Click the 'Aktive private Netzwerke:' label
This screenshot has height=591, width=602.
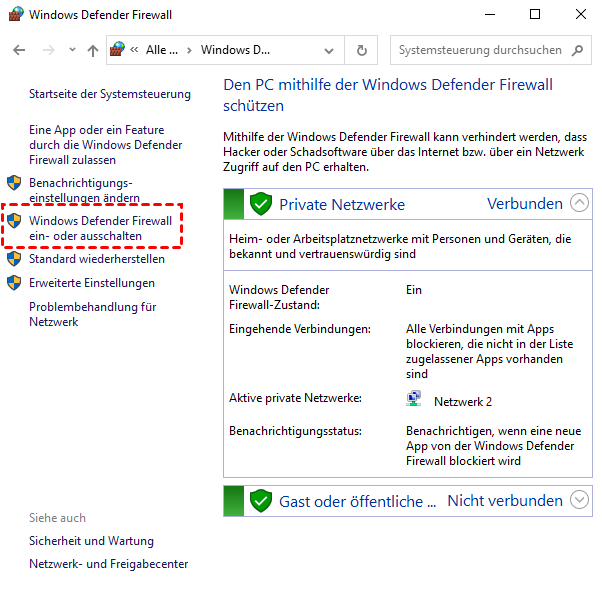point(295,398)
